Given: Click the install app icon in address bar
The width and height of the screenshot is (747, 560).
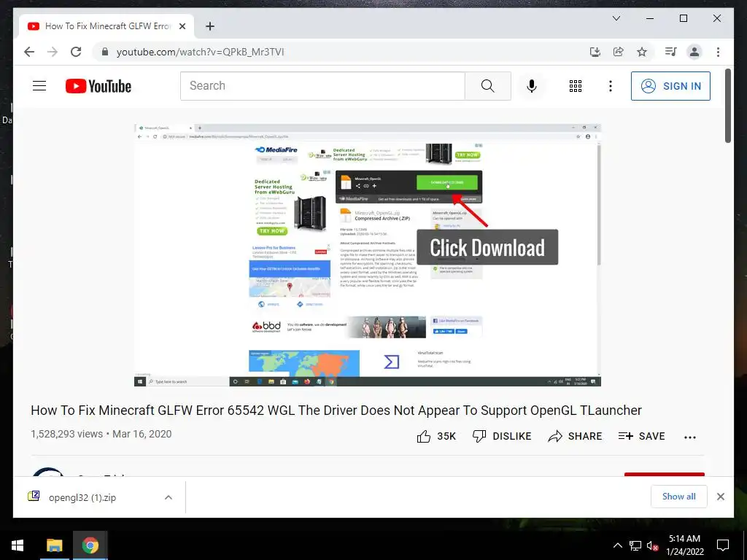Looking at the screenshot, I should (x=595, y=52).
